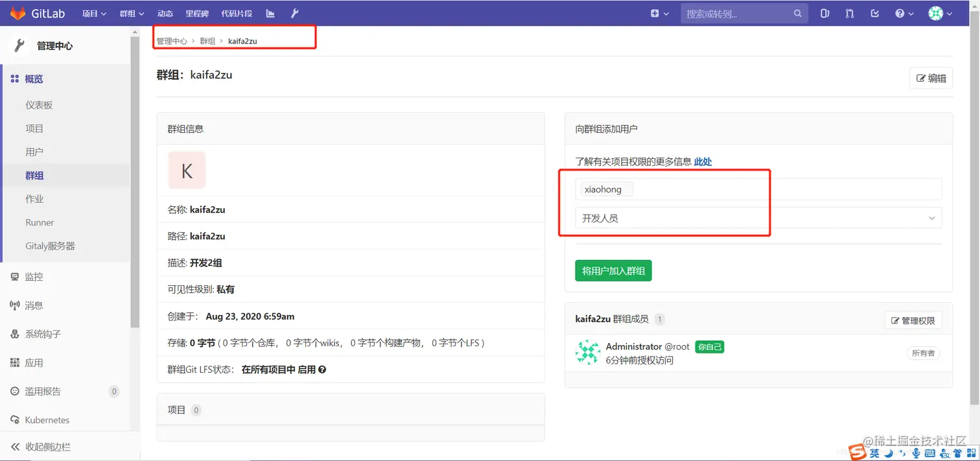Click the green 将用户加入群组 button

(613, 270)
